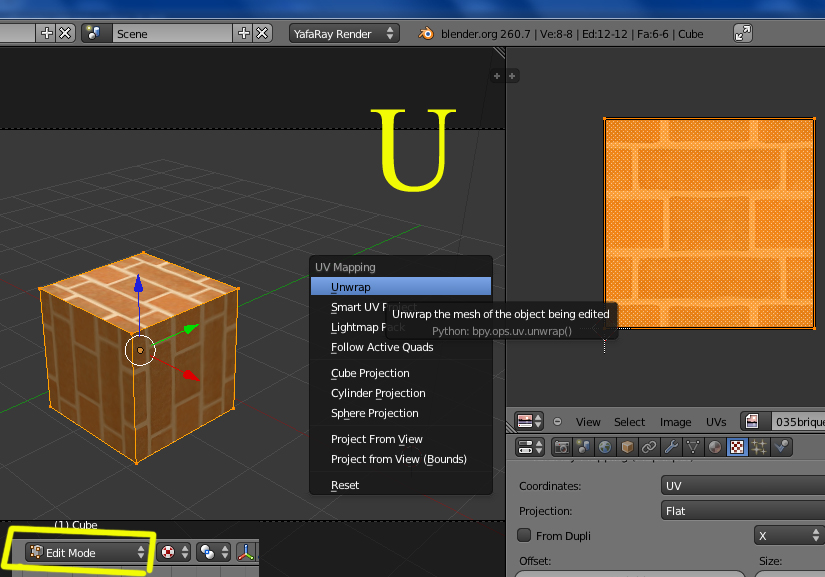
Task: Collapse UV editor header menus minus icon
Action: pyautogui.click(x=557, y=422)
